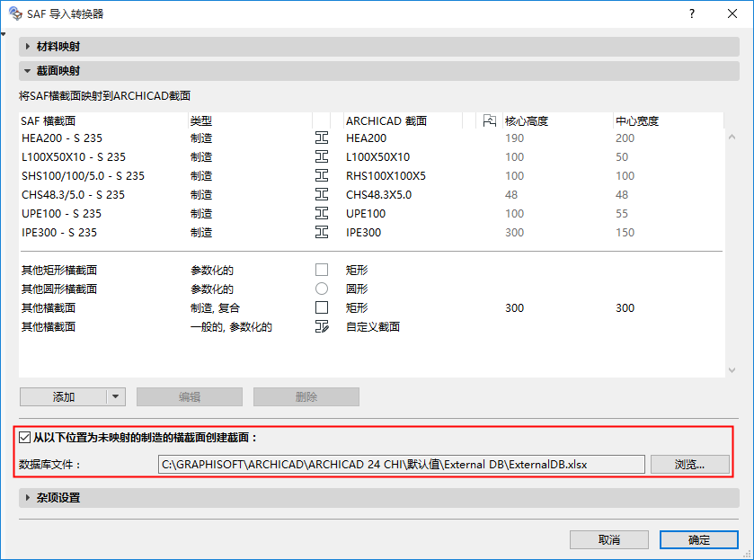The image size is (754, 560).
Task: Click the 一般的, 参数化的 type cell
Action: (x=231, y=326)
